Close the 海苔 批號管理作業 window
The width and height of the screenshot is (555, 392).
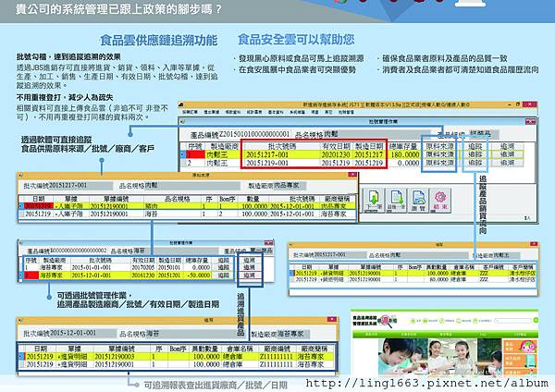(x=268, y=242)
